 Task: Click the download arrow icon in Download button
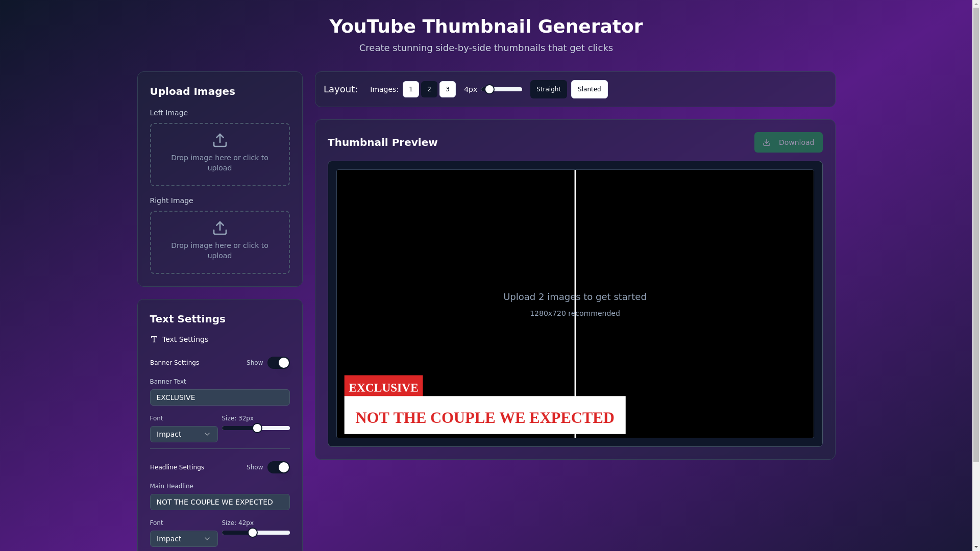pyautogui.click(x=766, y=142)
